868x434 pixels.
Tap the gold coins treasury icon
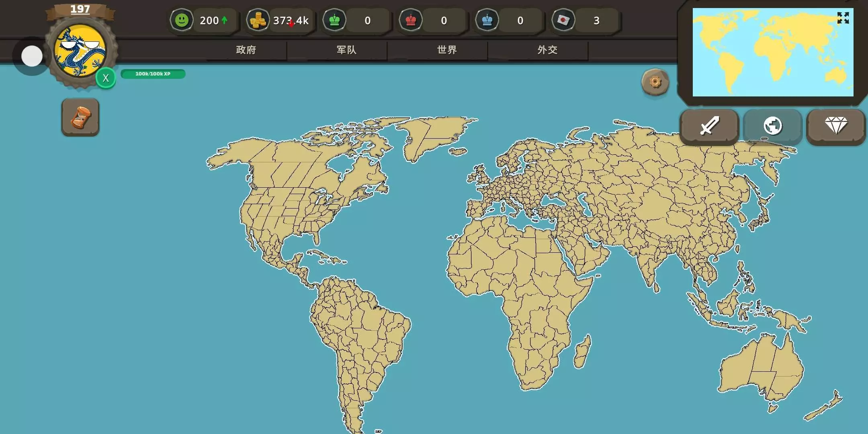tap(258, 20)
